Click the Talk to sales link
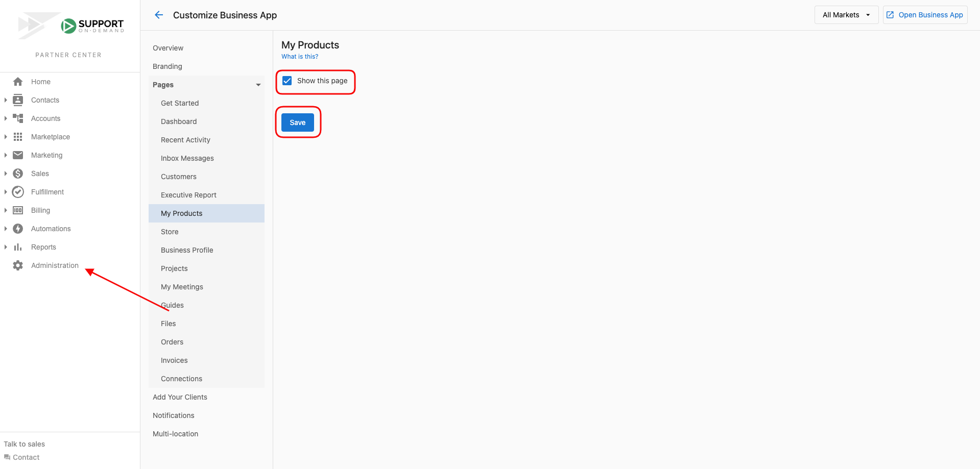The width and height of the screenshot is (980, 469). 25,444
